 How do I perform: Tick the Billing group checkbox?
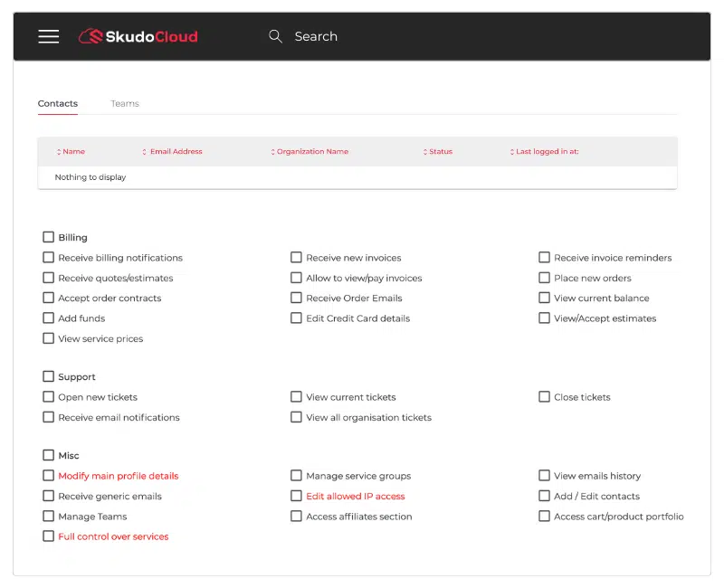point(49,237)
